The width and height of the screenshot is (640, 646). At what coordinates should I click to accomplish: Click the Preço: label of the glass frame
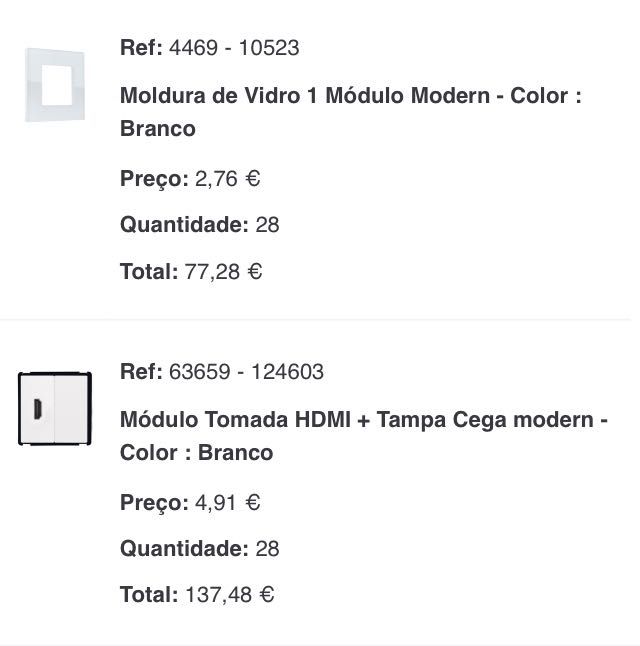pyautogui.click(x=154, y=179)
